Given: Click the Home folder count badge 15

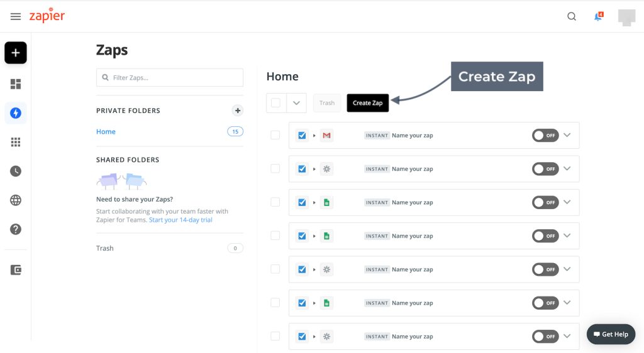Looking at the screenshot, I should coord(235,132).
